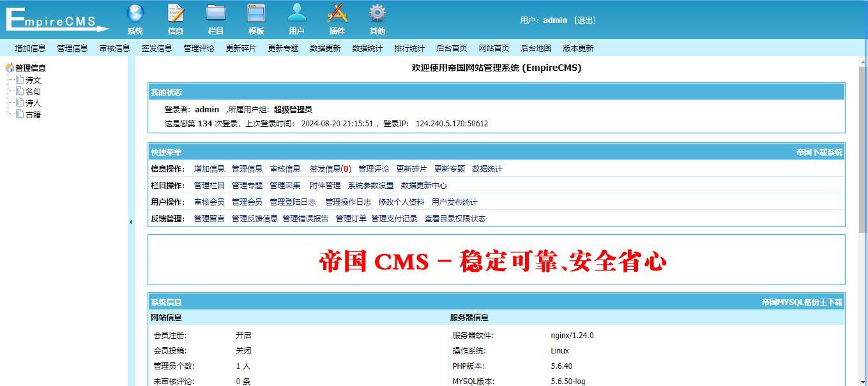Open 管理留言 in the 反馈管理 row
868x386 pixels.
(209, 219)
